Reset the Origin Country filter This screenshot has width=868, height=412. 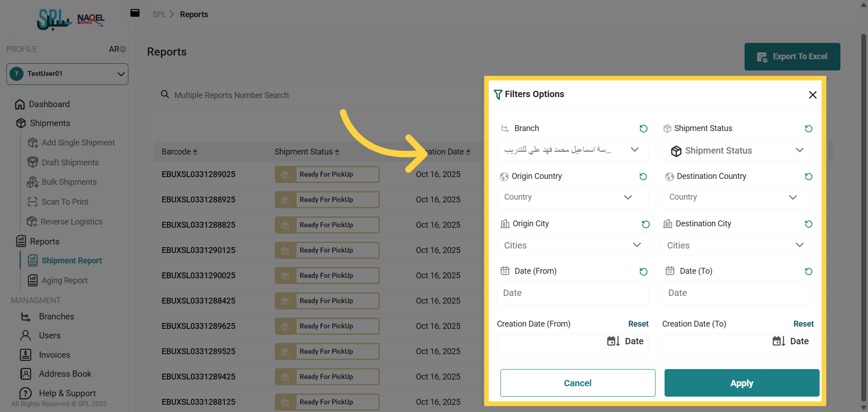pos(643,177)
